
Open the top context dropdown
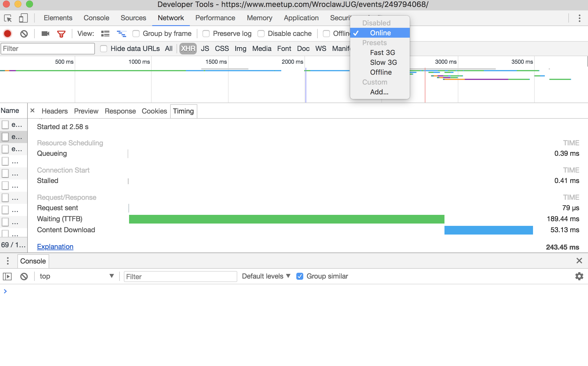pyautogui.click(x=77, y=276)
